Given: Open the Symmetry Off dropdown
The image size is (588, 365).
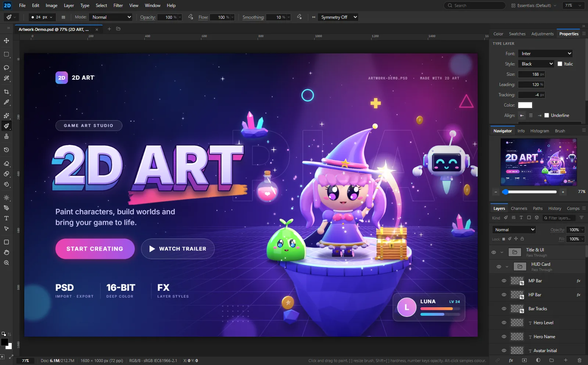Looking at the screenshot, I should click(338, 17).
